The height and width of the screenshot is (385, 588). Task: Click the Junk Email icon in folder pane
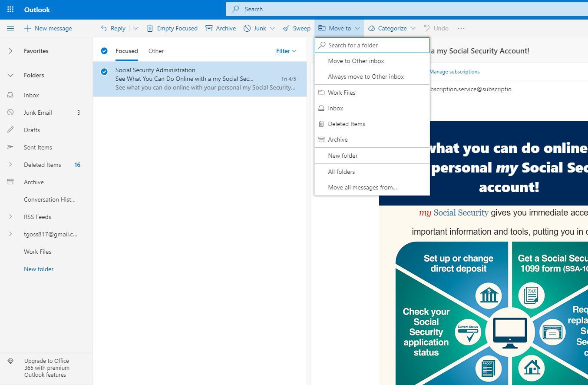(10, 113)
